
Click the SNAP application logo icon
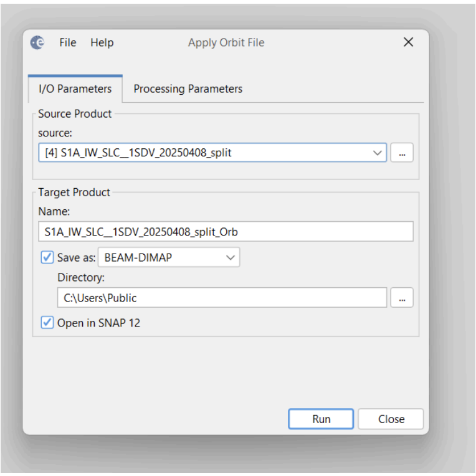point(37,42)
